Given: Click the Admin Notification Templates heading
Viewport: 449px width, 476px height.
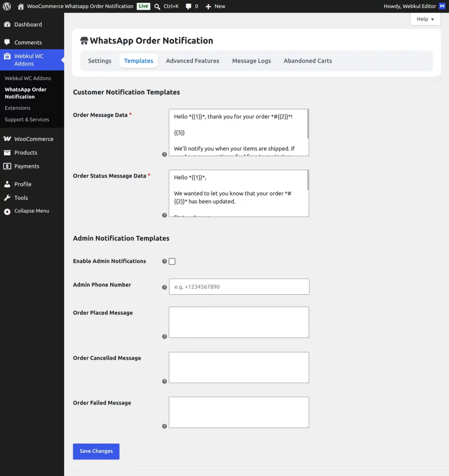Looking at the screenshot, I should [x=121, y=238].
